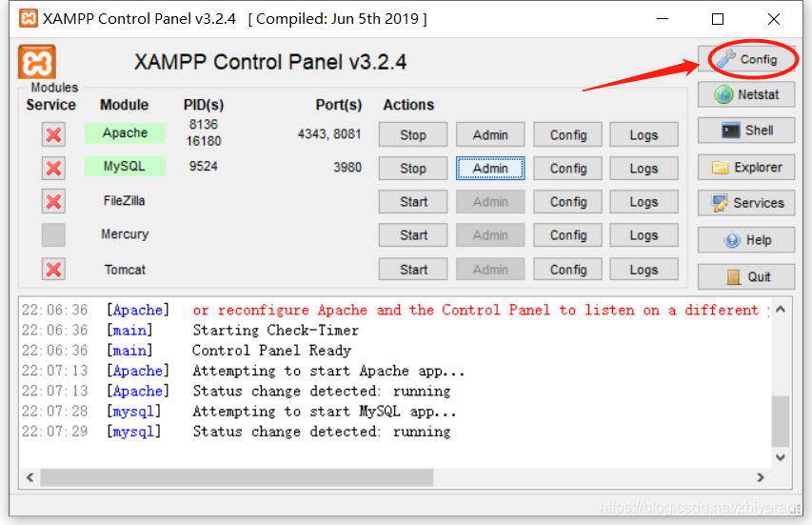Launch the Shell terminal icon button

pyautogui.click(x=746, y=131)
